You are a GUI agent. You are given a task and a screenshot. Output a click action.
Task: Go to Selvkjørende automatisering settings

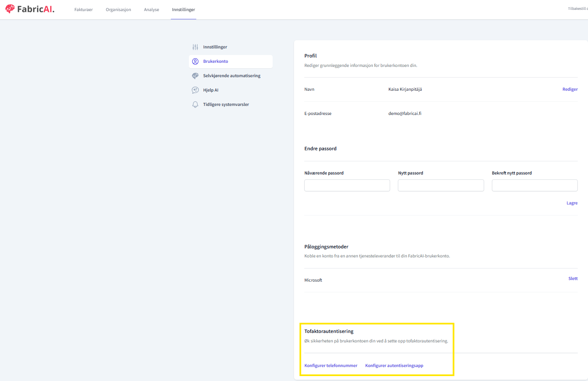[x=231, y=76]
